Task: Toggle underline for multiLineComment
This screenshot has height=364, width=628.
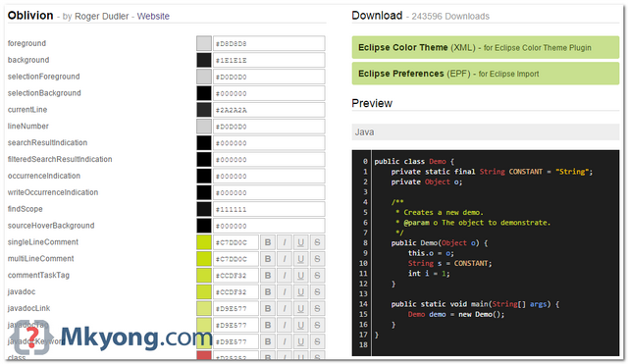Action: pos(301,259)
